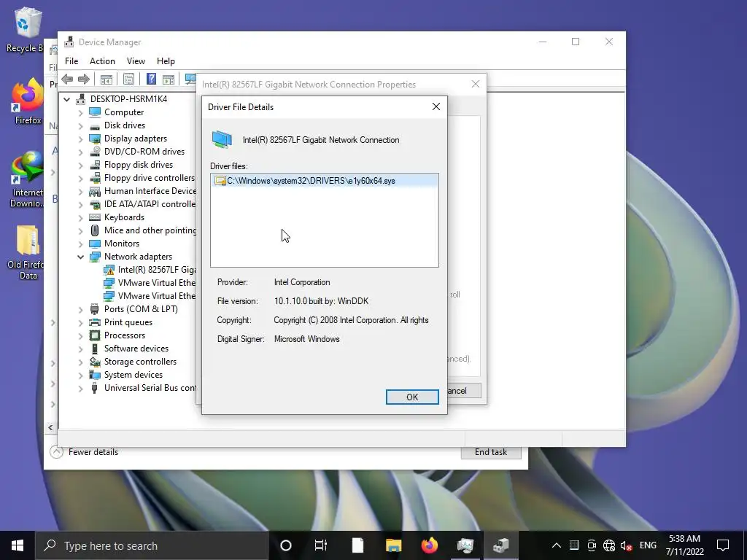Click the taskbar search box

point(152,545)
